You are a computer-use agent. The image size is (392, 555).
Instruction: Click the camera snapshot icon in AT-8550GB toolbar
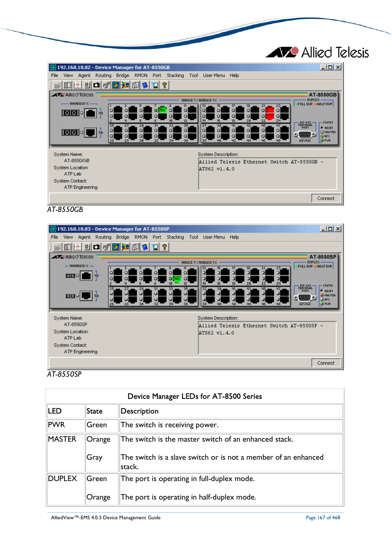[x=97, y=85]
